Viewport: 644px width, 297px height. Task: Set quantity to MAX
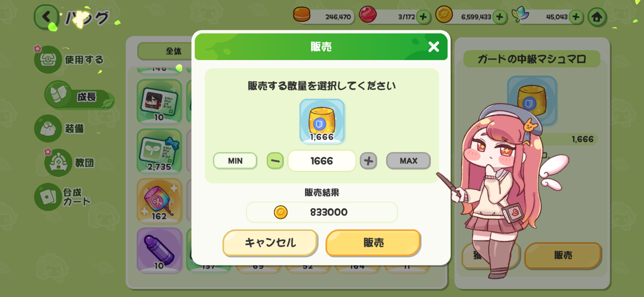tap(408, 161)
